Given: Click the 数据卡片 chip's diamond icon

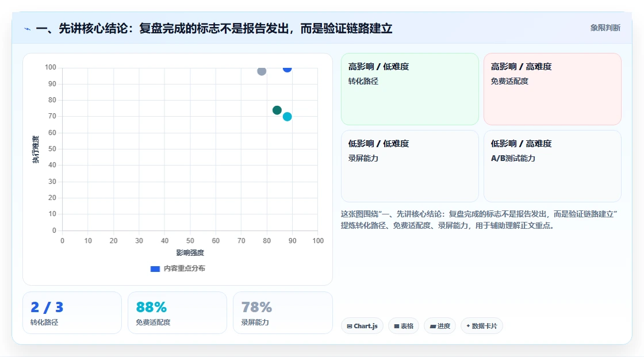Looking at the screenshot, I should tap(468, 326).
